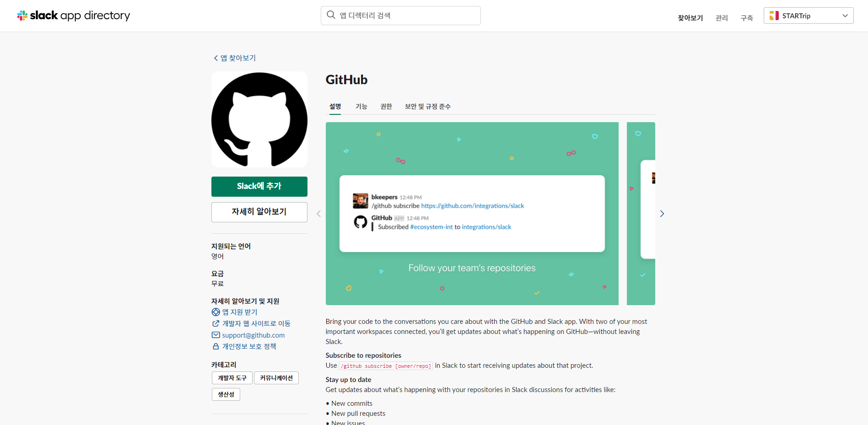Click the search magnifier icon
The image size is (868, 425).
click(331, 15)
